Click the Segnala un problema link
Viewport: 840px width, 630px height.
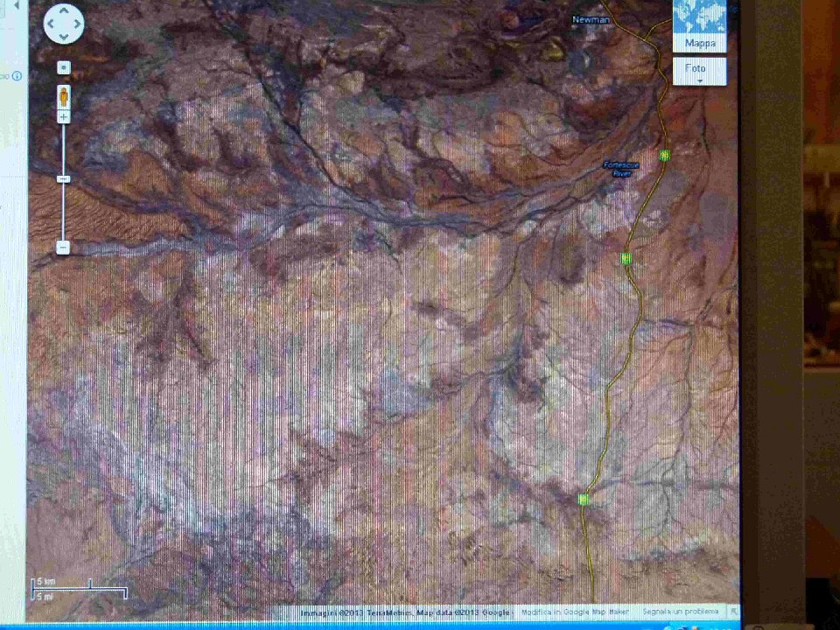coord(681,612)
